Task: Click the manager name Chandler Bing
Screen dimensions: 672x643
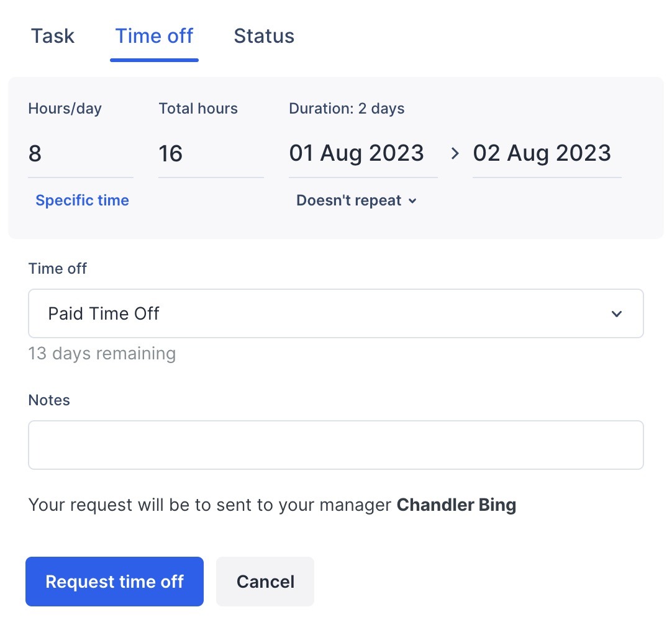Action: click(x=456, y=505)
